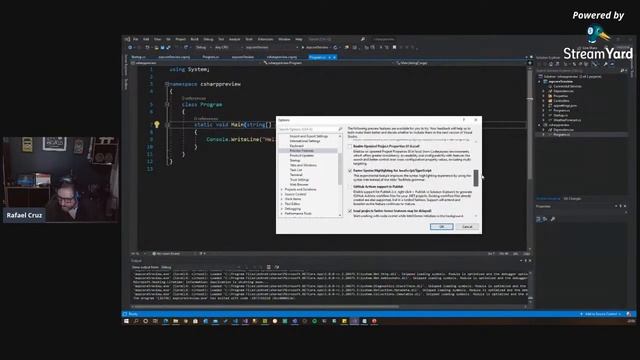
Task: Select International Settings in the Options tree
Action: click(305, 141)
